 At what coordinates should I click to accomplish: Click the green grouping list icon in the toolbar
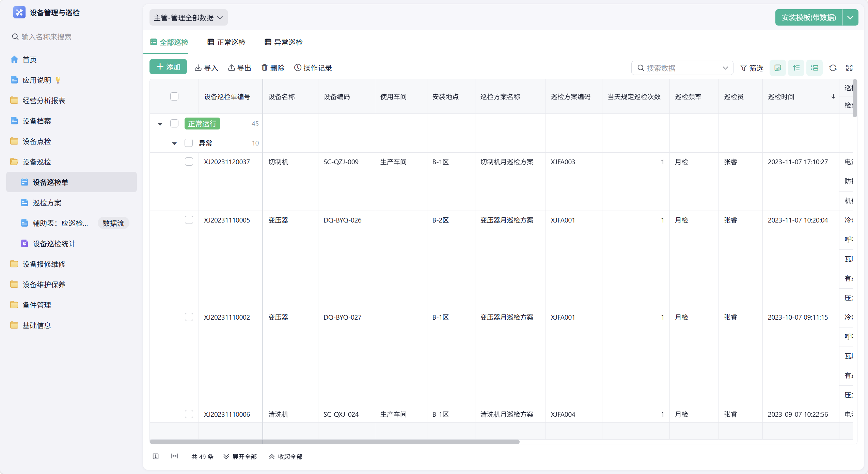coord(815,68)
